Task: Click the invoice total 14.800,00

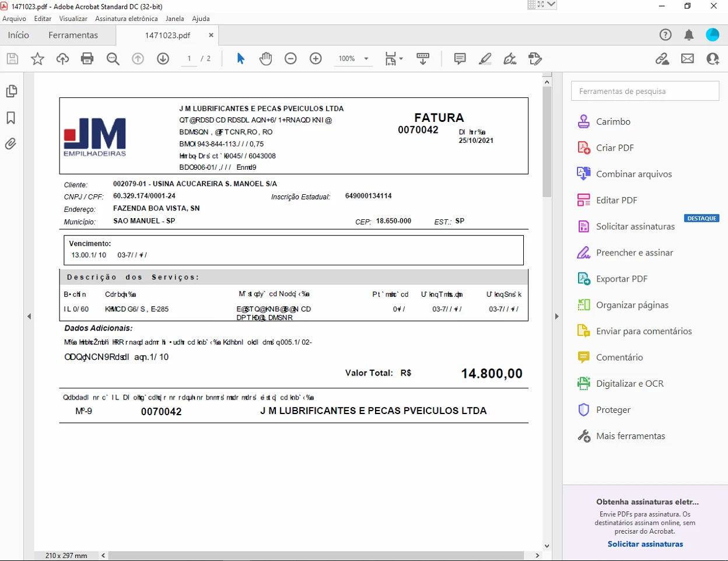Action: 492,373
